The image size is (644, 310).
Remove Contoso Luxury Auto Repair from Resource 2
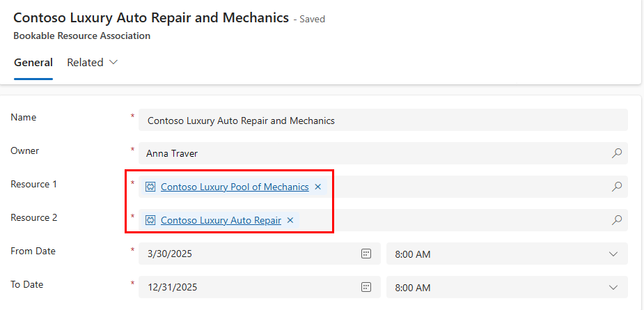coord(290,220)
